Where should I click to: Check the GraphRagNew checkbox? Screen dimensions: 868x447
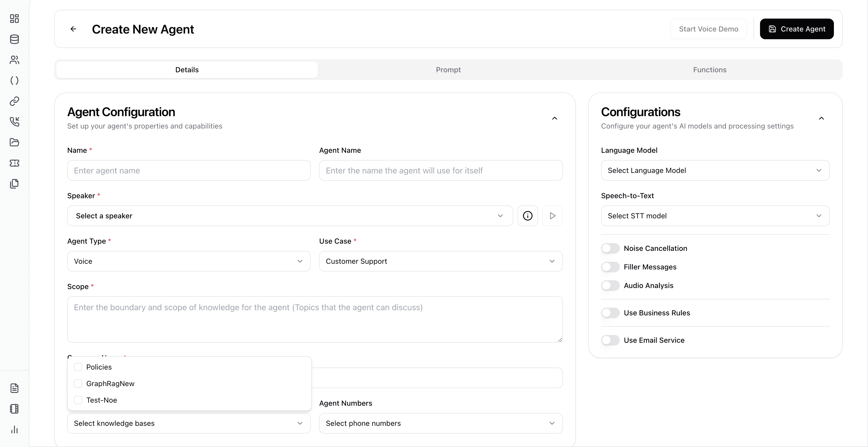coord(78,384)
